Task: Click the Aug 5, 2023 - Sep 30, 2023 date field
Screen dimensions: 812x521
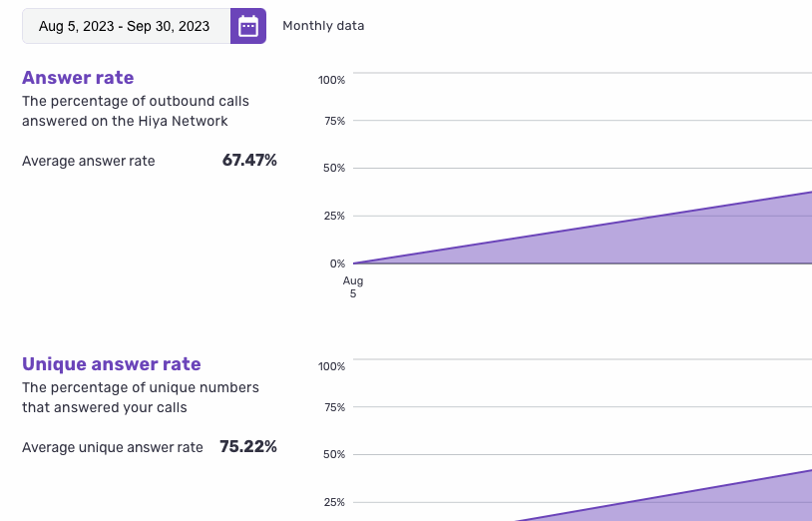Action: click(x=125, y=26)
